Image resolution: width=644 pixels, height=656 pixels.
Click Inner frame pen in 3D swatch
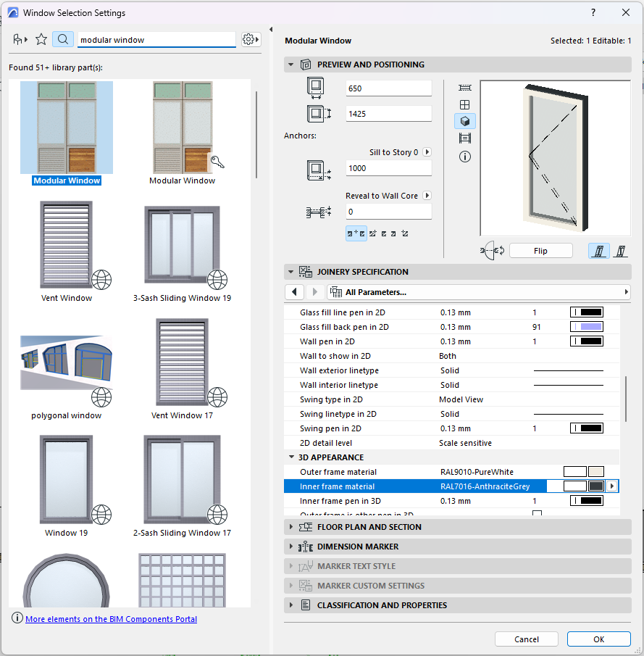point(586,501)
